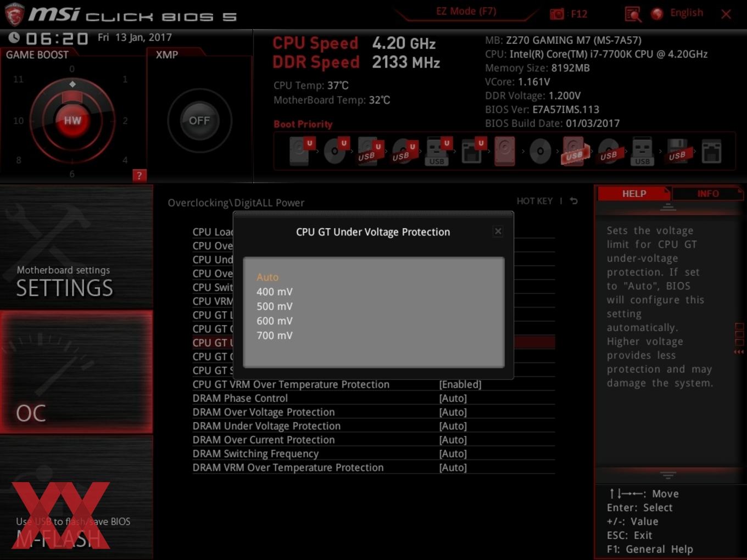Select UEFI USB CD/DVD boot icon
This screenshot has width=747, height=560.
404,151
